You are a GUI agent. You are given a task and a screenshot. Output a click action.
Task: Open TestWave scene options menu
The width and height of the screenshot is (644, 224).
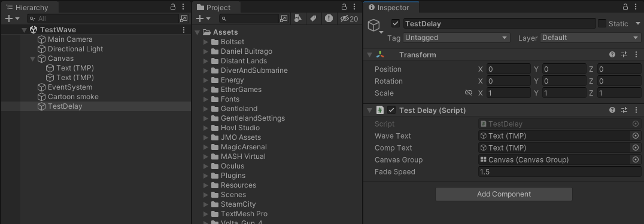pyautogui.click(x=184, y=30)
